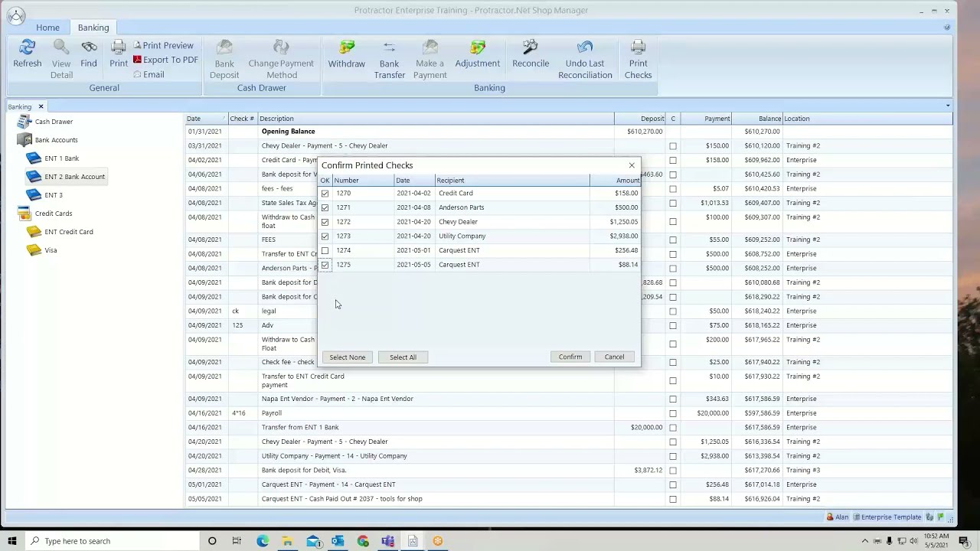
Task: Close the Banking document tab
Action: pos(41,106)
